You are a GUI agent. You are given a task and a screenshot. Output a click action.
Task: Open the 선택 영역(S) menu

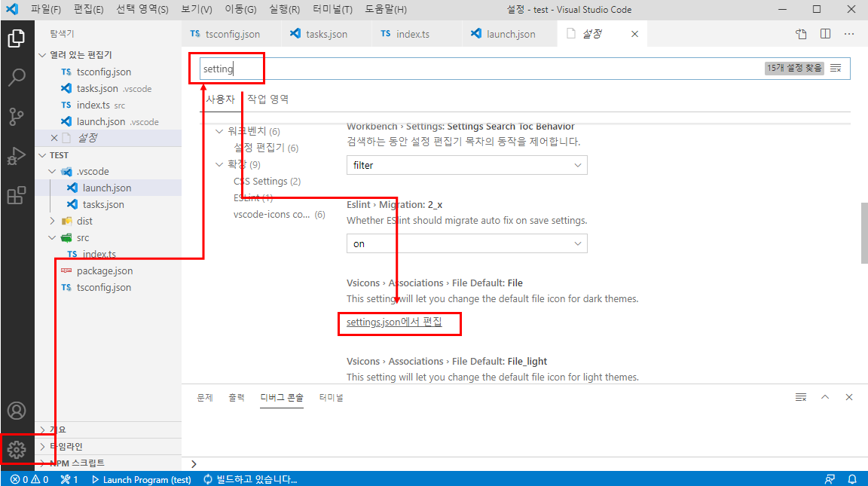click(x=142, y=9)
